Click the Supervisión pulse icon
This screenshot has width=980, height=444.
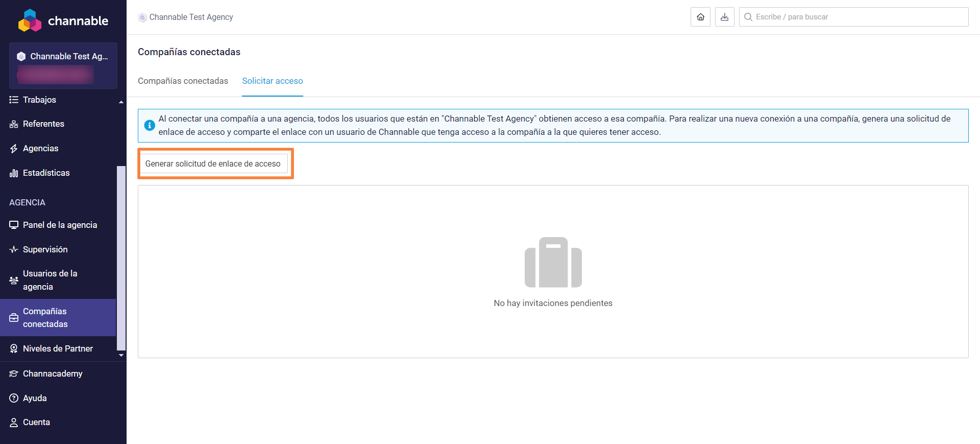click(x=14, y=249)
